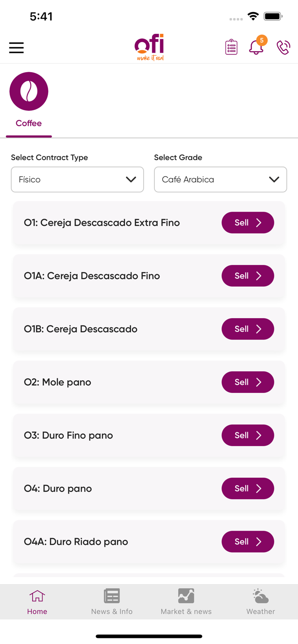Tap the notification badge showing 5
The image size is (298, 644).
[262, 41]
